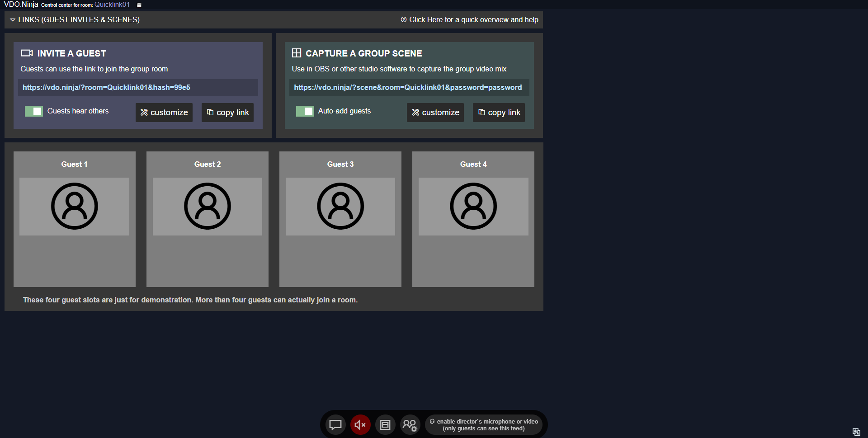Click the translate icon in bottom-right corner

(x=856, y=432)
